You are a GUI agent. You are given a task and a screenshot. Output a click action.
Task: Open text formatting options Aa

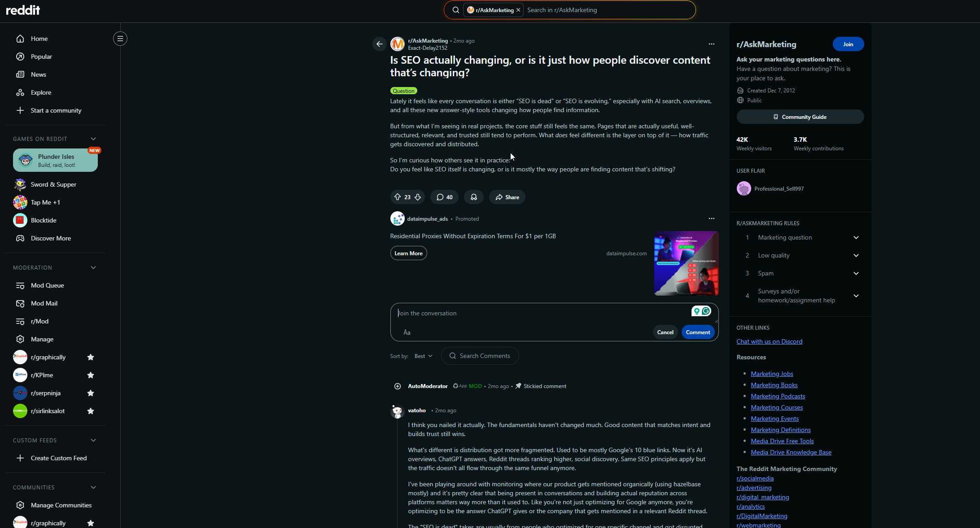coord(407,332)
